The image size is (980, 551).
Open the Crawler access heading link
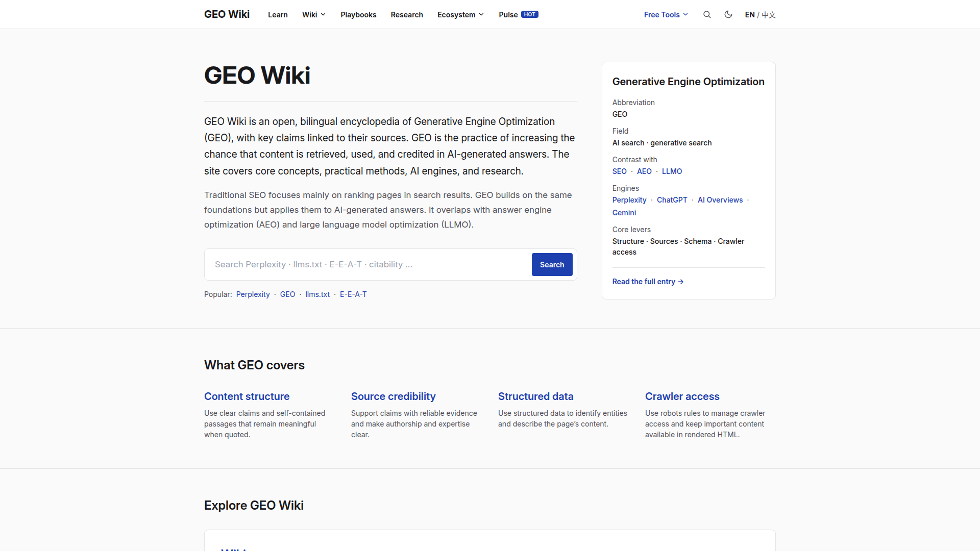tap(682, 396)
